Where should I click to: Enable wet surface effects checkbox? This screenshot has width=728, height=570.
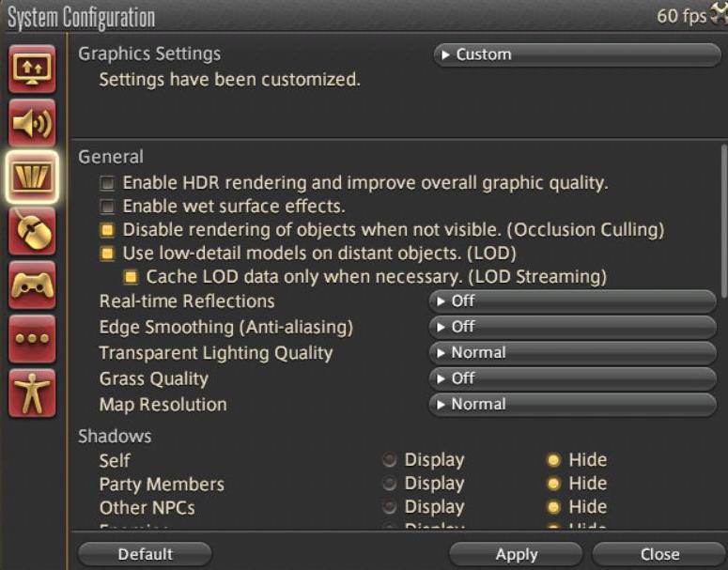coord(108,206)
